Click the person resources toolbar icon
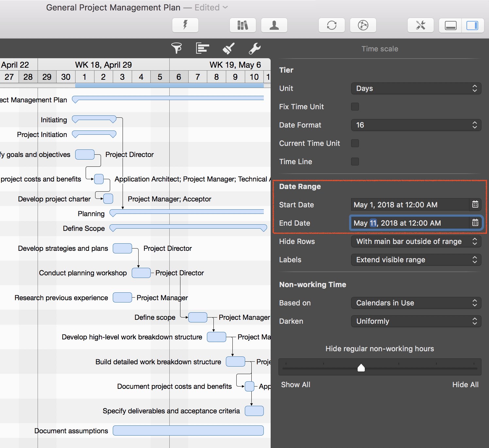The image size is (489, 448). (x=274, y=25)
